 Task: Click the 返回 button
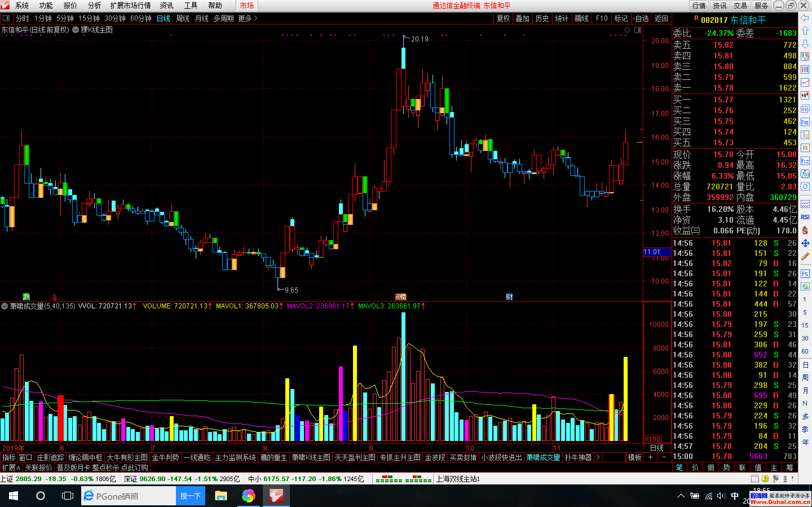(x=661, y=18)
